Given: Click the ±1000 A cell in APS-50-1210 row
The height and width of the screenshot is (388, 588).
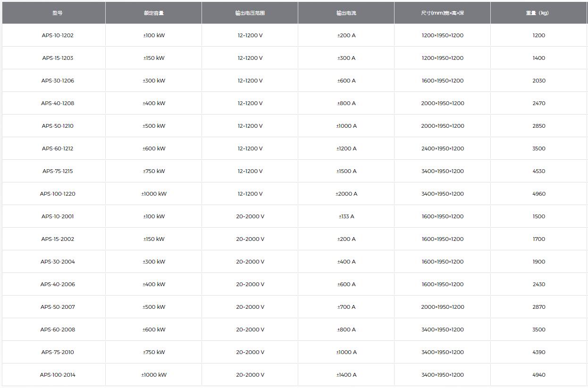Looking at the screenshot, I should [x=346, y=126].
